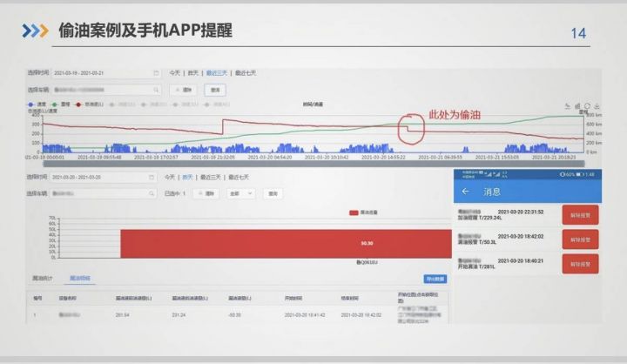Click search icon in top vehicle field
The image size is (627, 364).
[x=157, y=90]
